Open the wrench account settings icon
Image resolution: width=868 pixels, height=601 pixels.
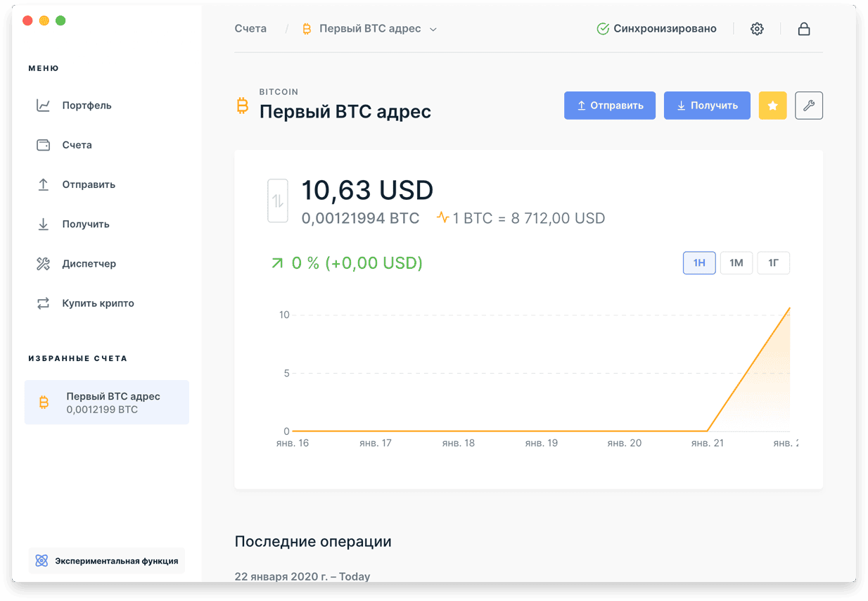pyautogui.click(x=809, y=106)
